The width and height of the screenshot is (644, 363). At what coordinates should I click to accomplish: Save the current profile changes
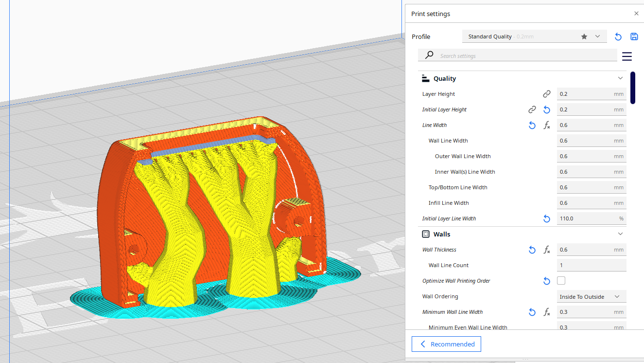tap(634, 36)
